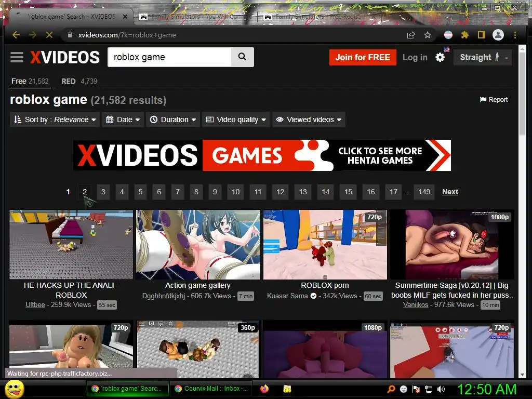The image size is (532, 399).
Task: Stop the page loading with X button
Action: [49, 35]
